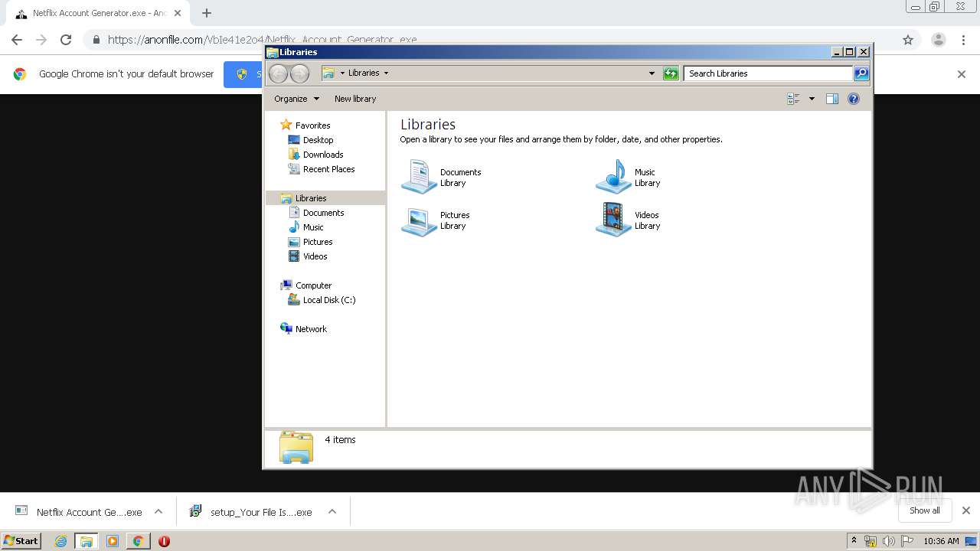Launch Internet Explorer from the taskbar

coord(60,541)
